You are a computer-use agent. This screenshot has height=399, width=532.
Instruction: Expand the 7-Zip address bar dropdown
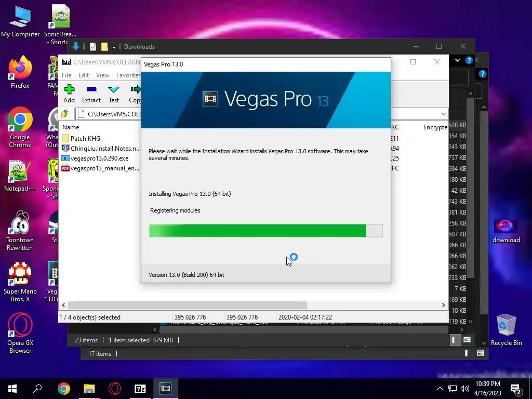pos(444,114)
